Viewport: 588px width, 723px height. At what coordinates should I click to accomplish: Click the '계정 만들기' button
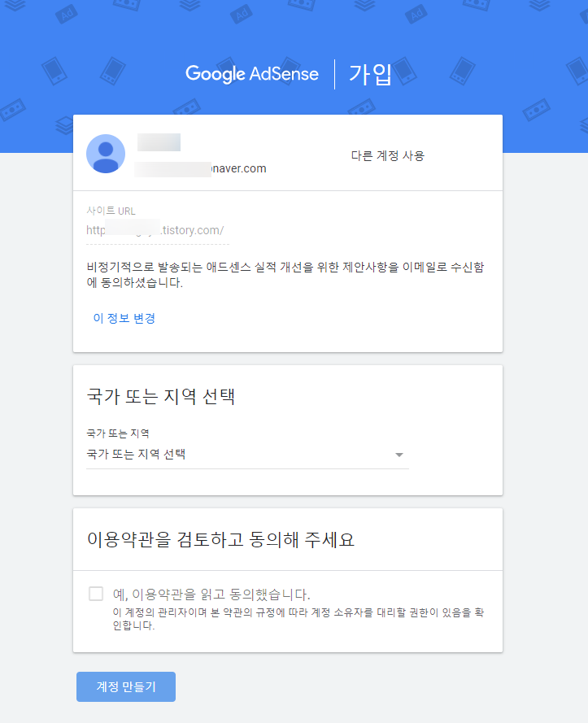tap(126, 686)
